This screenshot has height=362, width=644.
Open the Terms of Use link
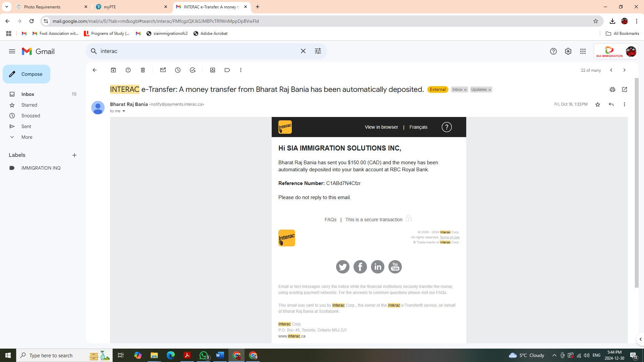(x=449, y=237)
